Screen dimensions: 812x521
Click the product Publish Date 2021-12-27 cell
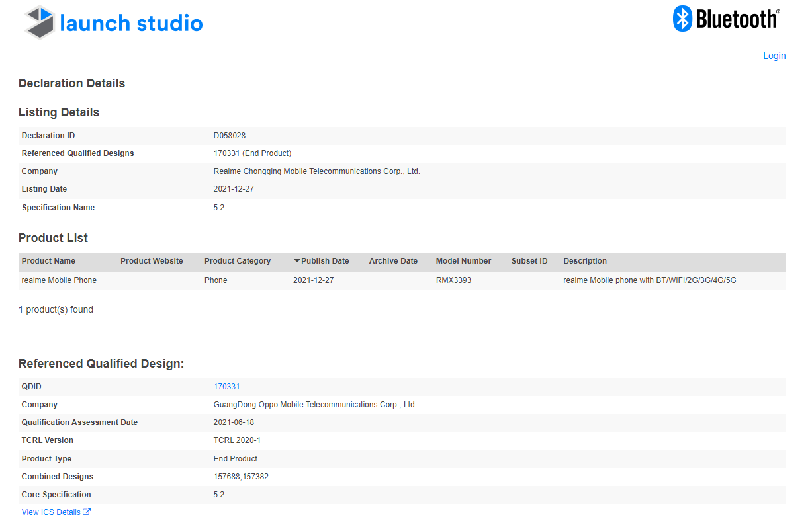pyautogui.click(x=314, y=280)
